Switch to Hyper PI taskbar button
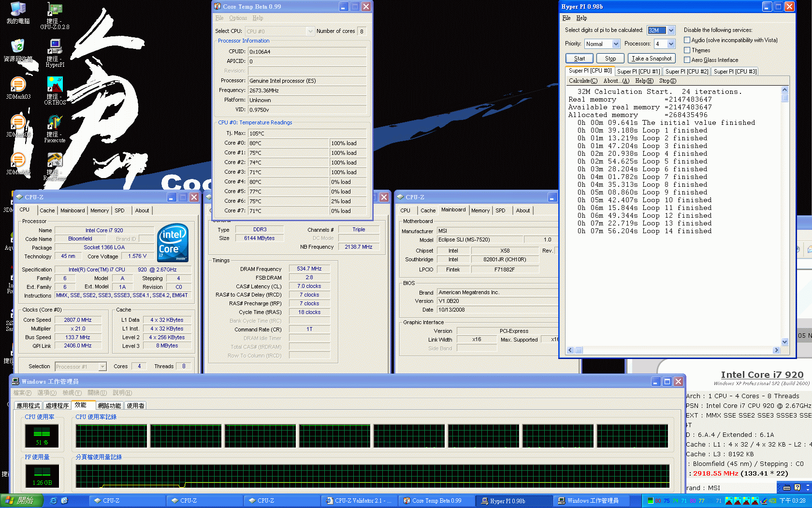812x508 pixels. 514,501
